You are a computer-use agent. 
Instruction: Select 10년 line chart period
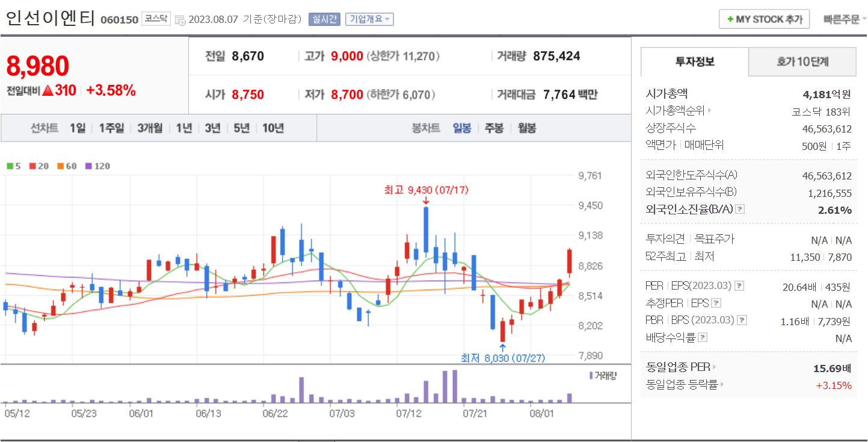(x=273, y=128)
